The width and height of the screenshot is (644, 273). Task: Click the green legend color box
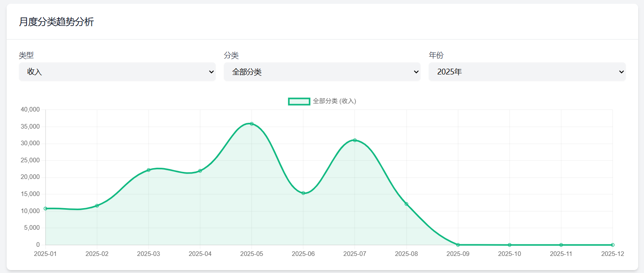(x=299, y=101)
